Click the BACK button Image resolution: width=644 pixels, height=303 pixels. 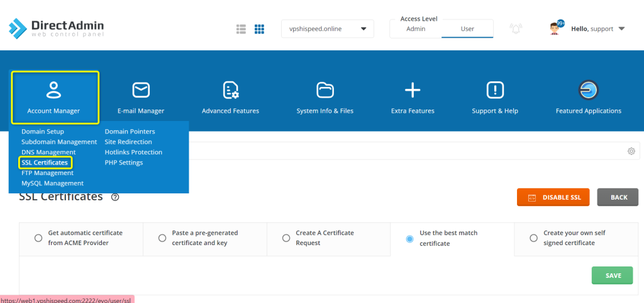[x=618, y=197]
